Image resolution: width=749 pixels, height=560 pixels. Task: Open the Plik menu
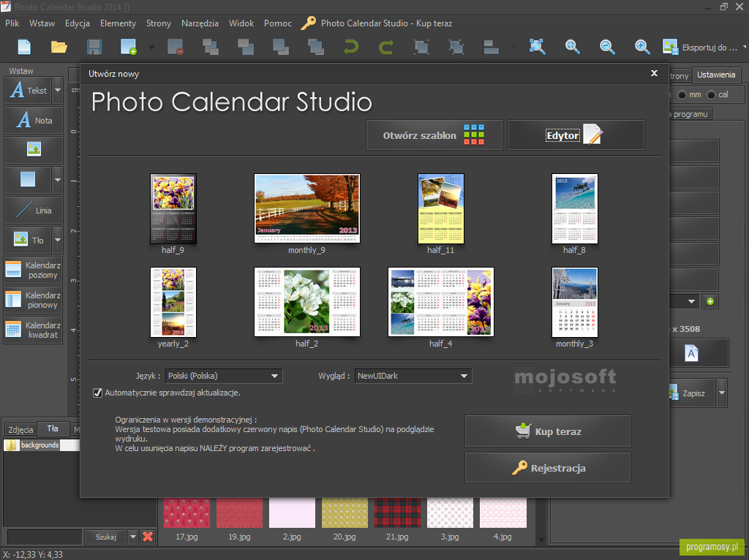[x=12, y=23]
